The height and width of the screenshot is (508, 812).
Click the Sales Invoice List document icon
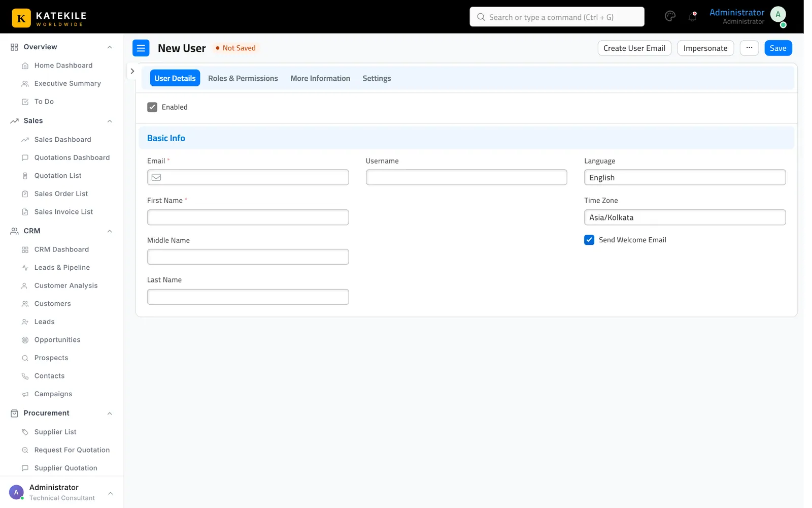coord(25,212)
